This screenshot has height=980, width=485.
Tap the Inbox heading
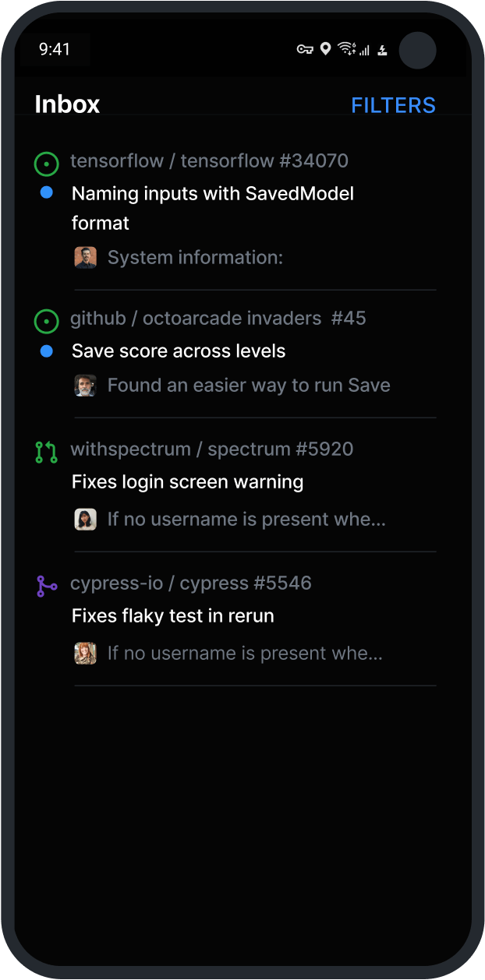(x=67, y=104)
